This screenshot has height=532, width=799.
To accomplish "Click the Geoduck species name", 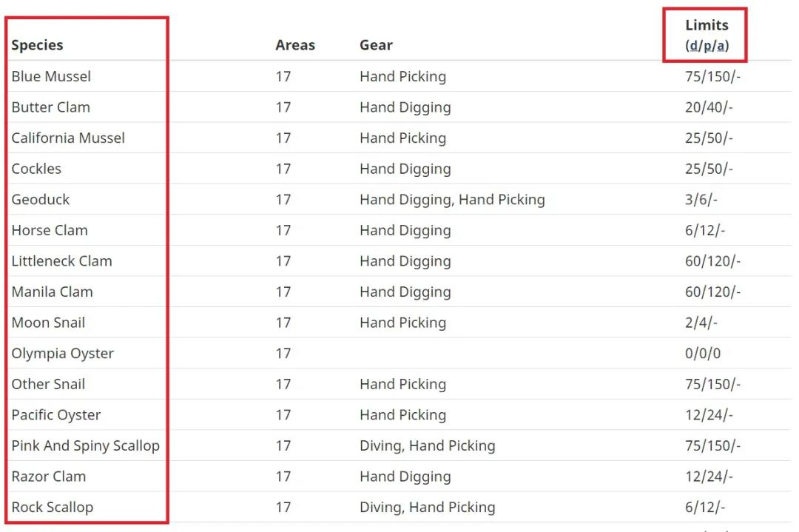I will click(x=40, y=199).
